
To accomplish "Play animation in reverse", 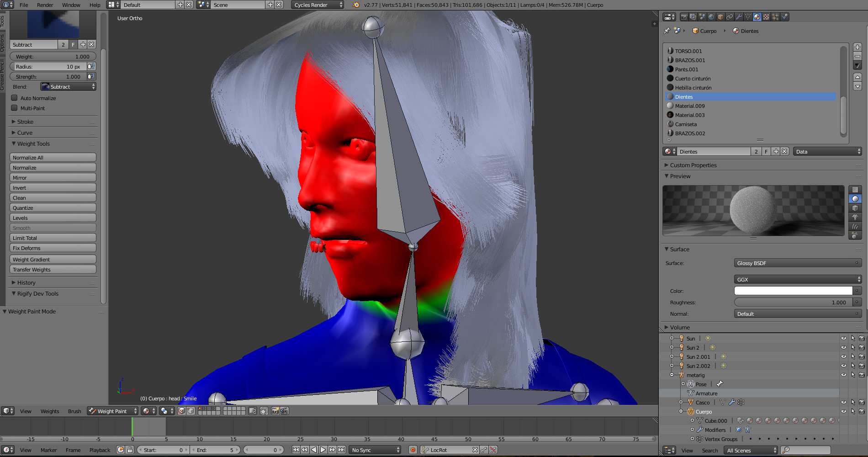I will (314, 450).
